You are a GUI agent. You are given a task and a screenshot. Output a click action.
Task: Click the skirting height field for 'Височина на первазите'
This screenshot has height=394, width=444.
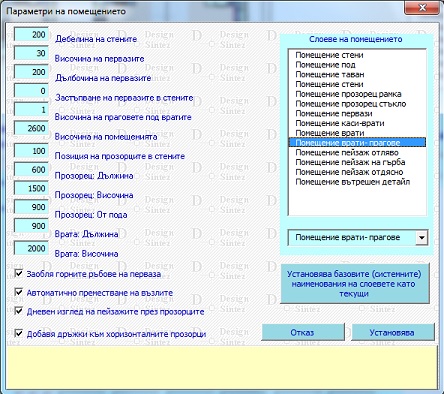tap(31, 53)
